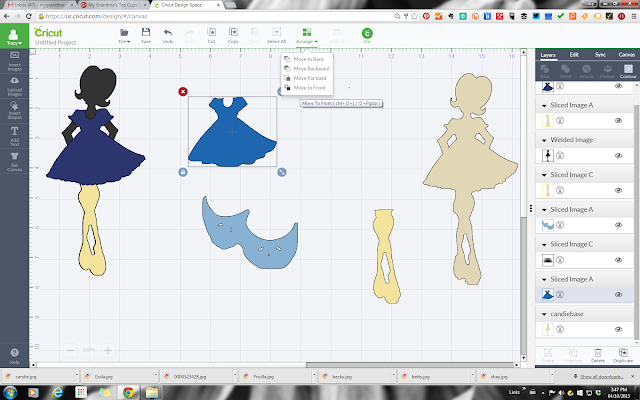Screen dimensions: 640x400
Task: Switch to My Grandma's Tea Cups browser tab
Action: point(113,5)
